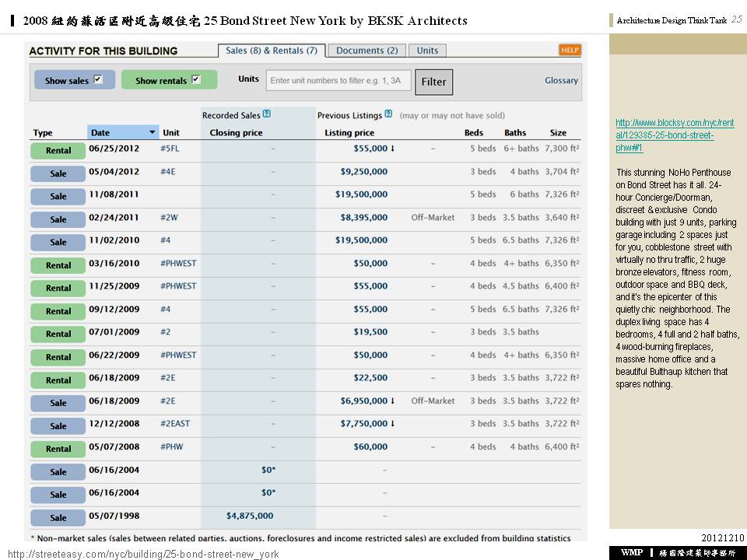Open the Glossary link
The height and width of the screenshot is (560, 747).
click(561, 80)
